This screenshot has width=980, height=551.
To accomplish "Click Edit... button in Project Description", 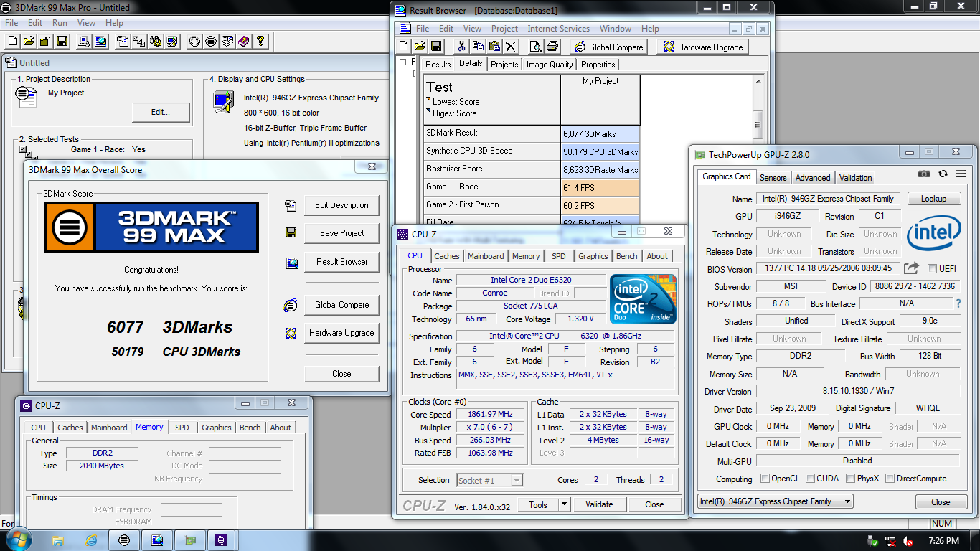I will (x=161, y=112).
